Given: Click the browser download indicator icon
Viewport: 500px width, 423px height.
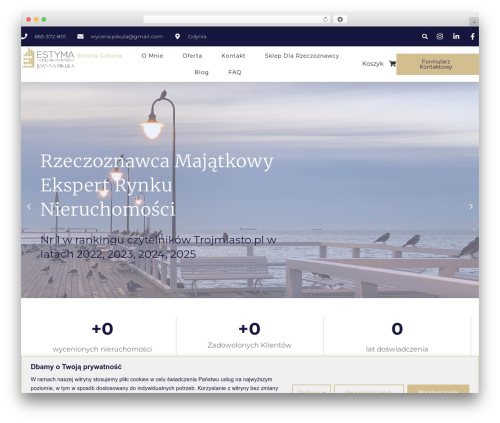Looking at the screenshot, I should (340, 19).
